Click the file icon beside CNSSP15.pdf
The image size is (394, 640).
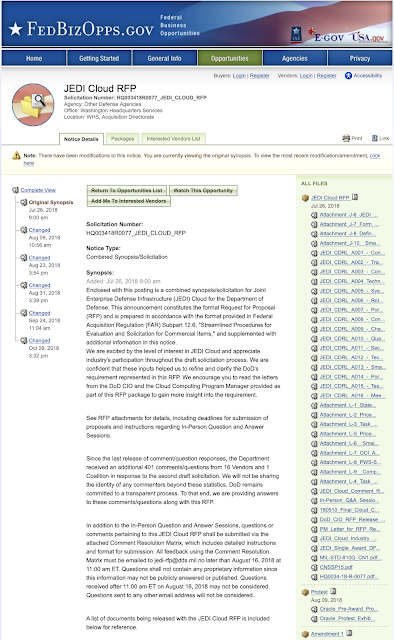314,567
